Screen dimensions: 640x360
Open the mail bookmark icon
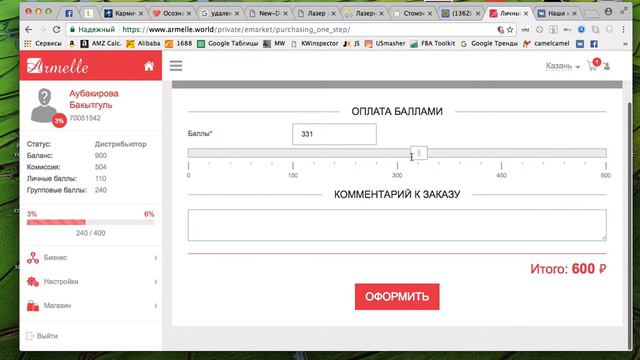coord(580,43)
